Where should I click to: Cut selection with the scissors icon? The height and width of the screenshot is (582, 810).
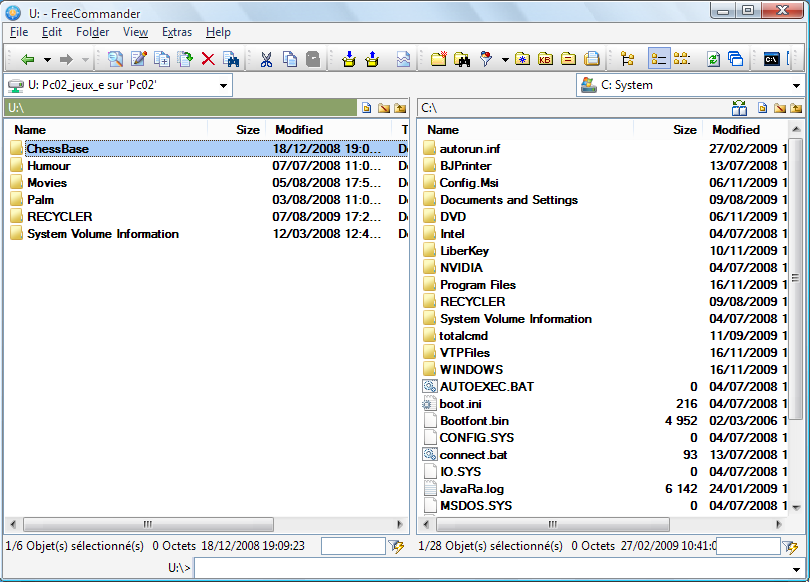pyautogui.click(x=267, y=59)
